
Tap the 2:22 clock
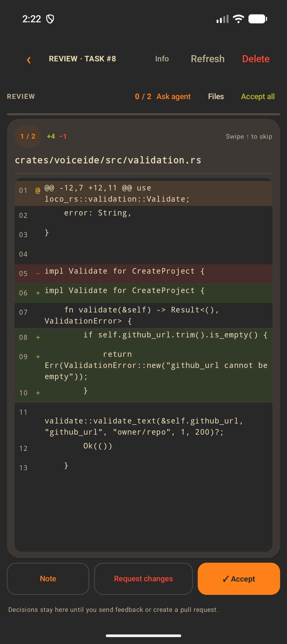tap(32, 19)
